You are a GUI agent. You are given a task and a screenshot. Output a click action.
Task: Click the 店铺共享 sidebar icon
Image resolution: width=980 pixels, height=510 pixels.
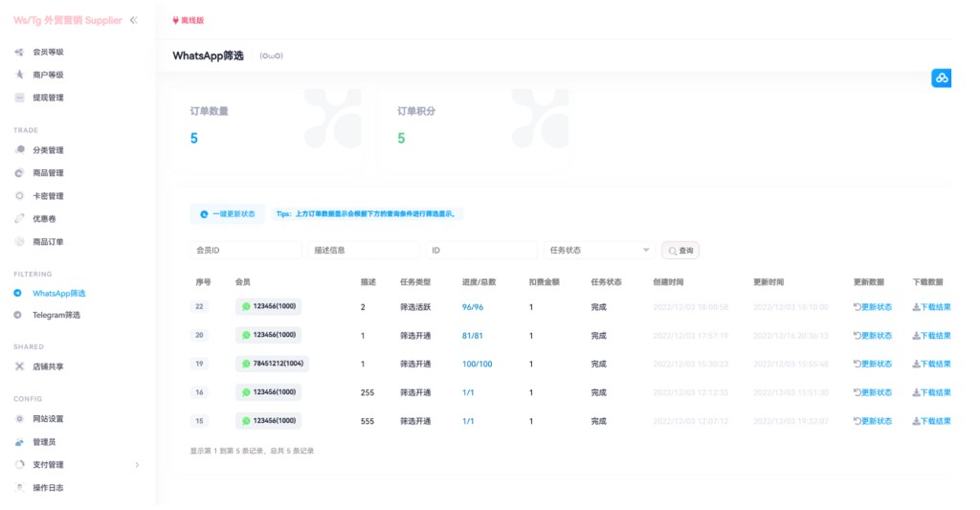click(19, 366)
